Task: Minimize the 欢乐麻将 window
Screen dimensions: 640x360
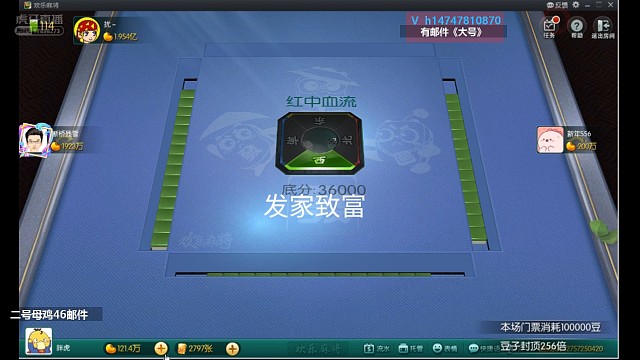Action: (x=587, y=5)
